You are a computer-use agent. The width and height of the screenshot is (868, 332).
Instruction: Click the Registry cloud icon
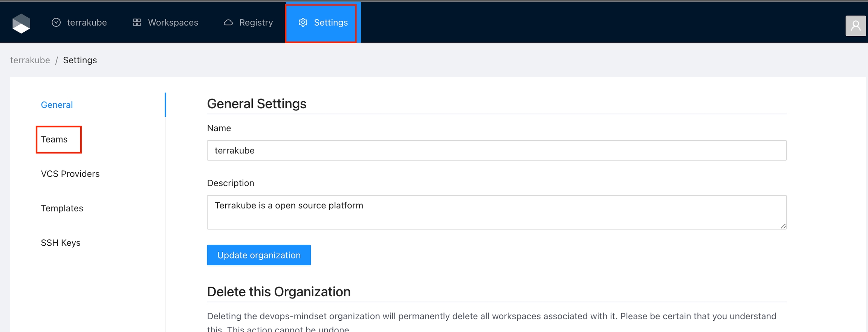[228, 23]
